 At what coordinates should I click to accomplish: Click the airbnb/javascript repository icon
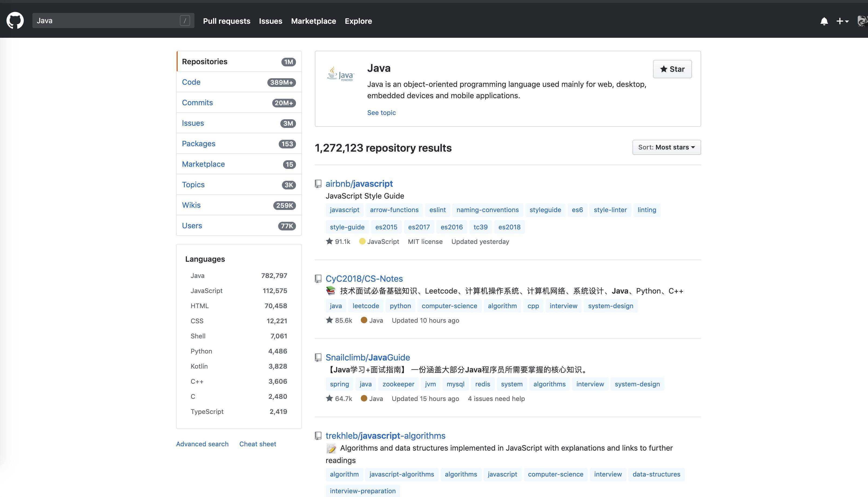tap(318, 183)
